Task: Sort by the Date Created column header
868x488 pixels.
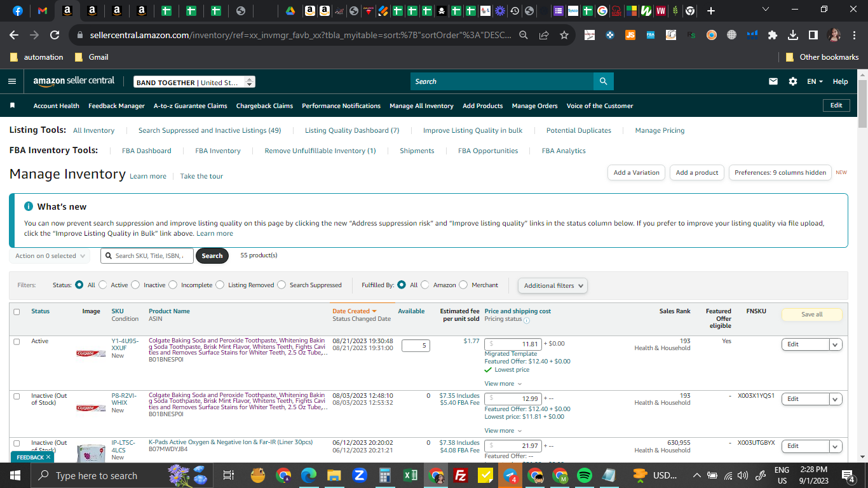Action: (x=354, y=311)
